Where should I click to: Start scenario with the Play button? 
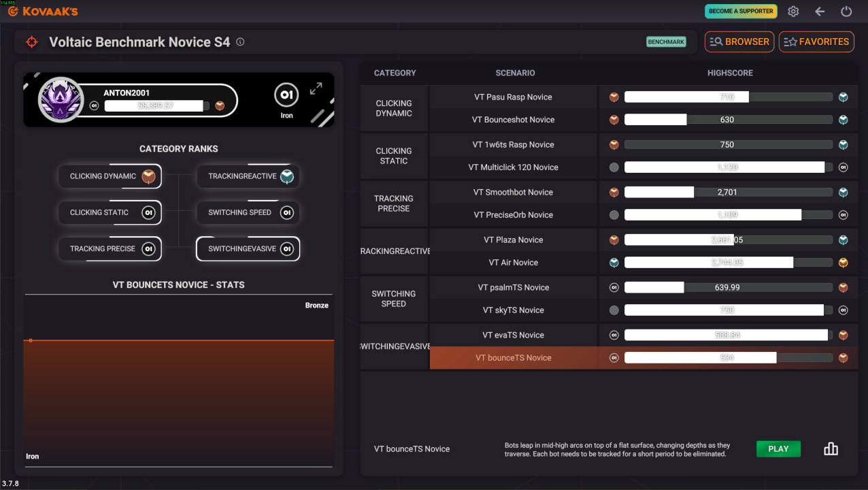[778, 448]
